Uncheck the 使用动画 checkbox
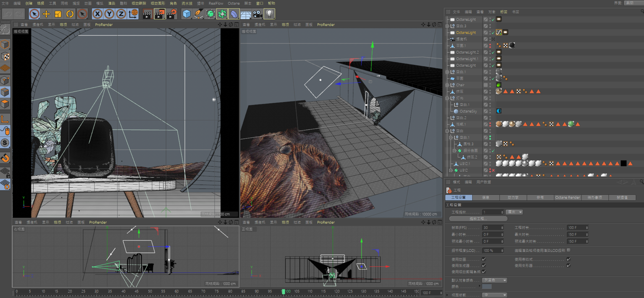 pyautogui.click(x=484, y=259)
